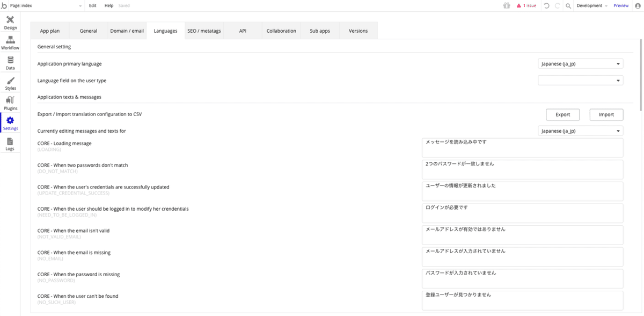
Task: Click the (DO_NOT_MATCH) key text
Action: point(57,171)
